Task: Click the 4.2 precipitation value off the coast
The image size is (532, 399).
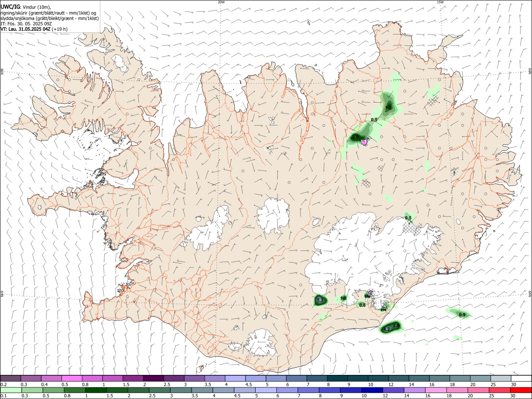Action: [x=387, y=330]
